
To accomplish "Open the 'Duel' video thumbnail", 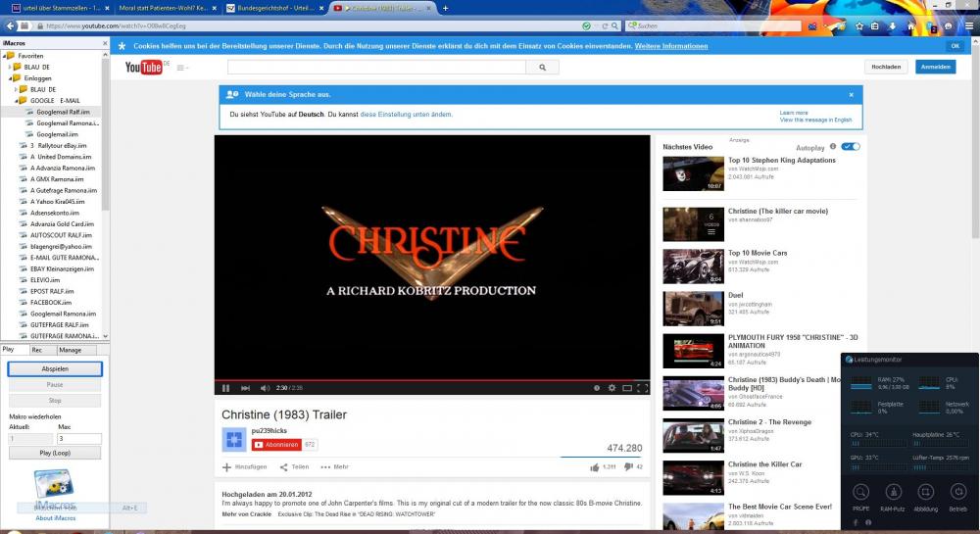I will 693,309.
